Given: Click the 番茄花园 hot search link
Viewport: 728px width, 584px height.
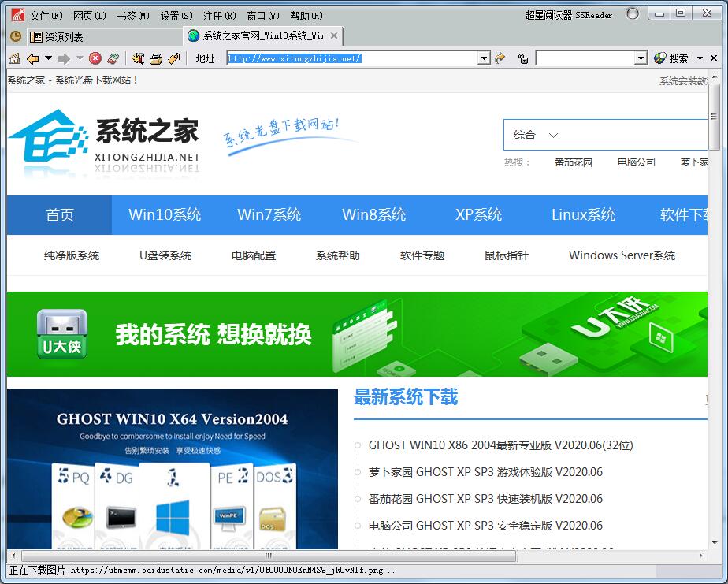Looking at the screenshot, I should pyautogui.click(x=574, y=162).
